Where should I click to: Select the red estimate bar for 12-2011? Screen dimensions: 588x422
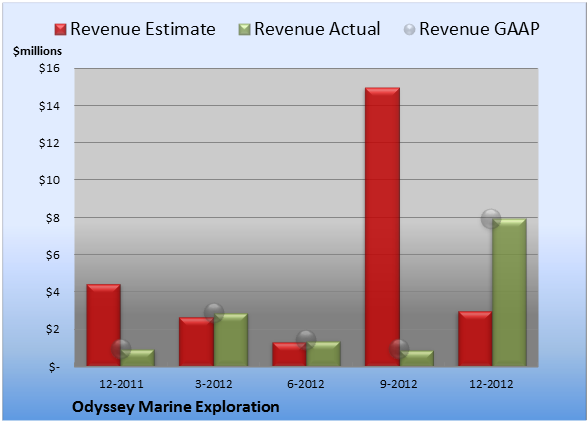pos(104,325)
